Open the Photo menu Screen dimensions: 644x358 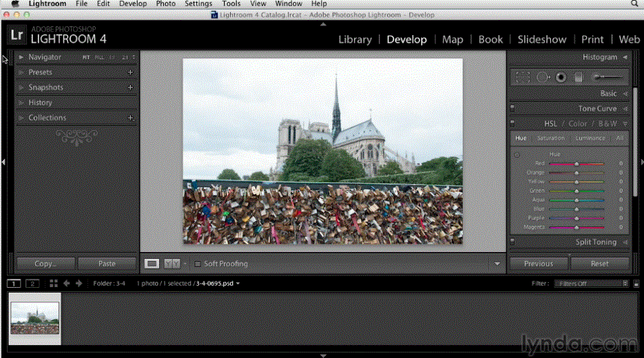tap(165, 3)
